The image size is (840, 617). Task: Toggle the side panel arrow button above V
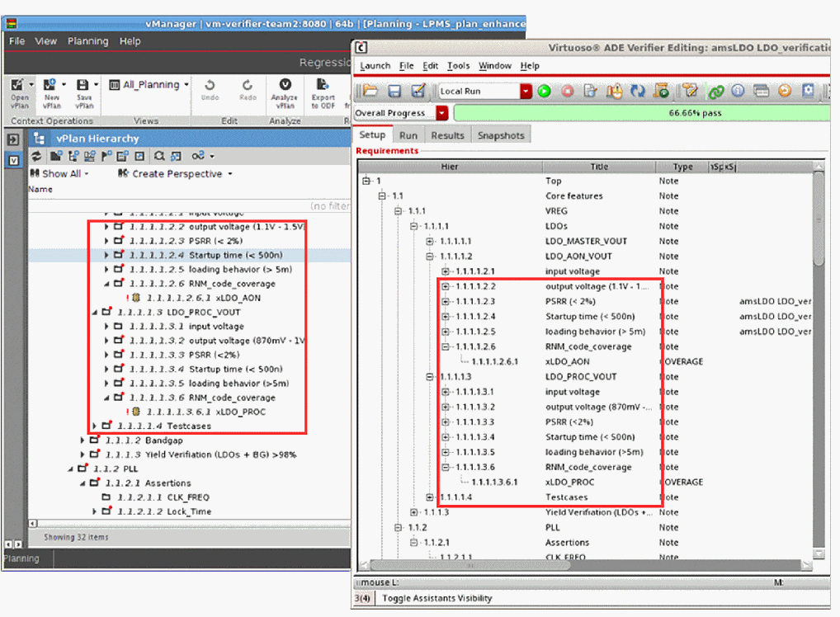pyautogui.click(x=13, y=140)
